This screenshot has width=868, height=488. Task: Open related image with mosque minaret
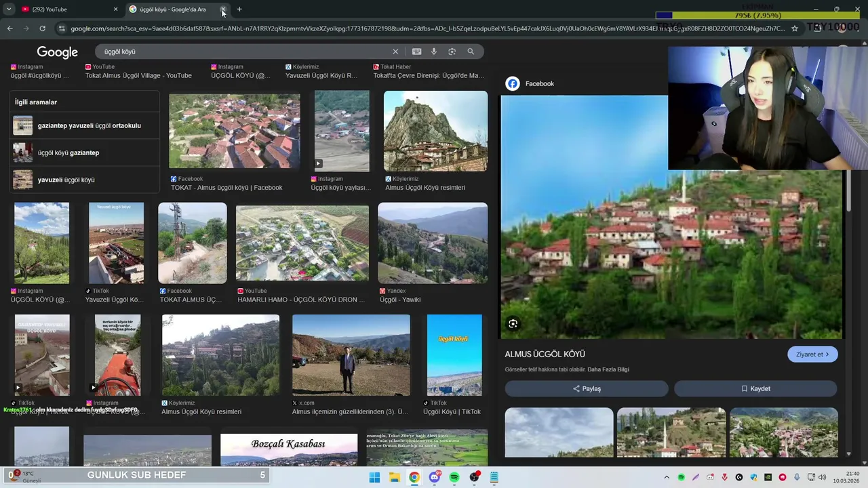pos(671,432)
